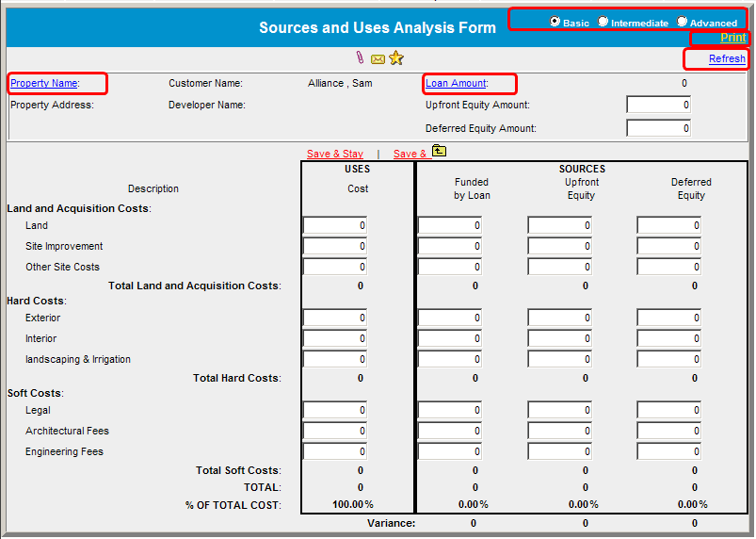Click landscaping & Irrigation Upfront Equity field
Screen dimensions: 756x539
[x=560, y=359]
